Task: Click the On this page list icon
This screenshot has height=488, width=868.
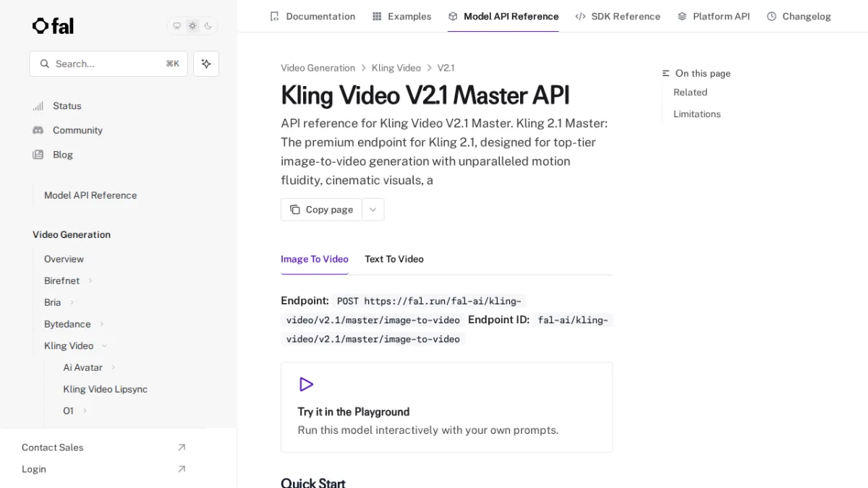Action: click(666, 74)
